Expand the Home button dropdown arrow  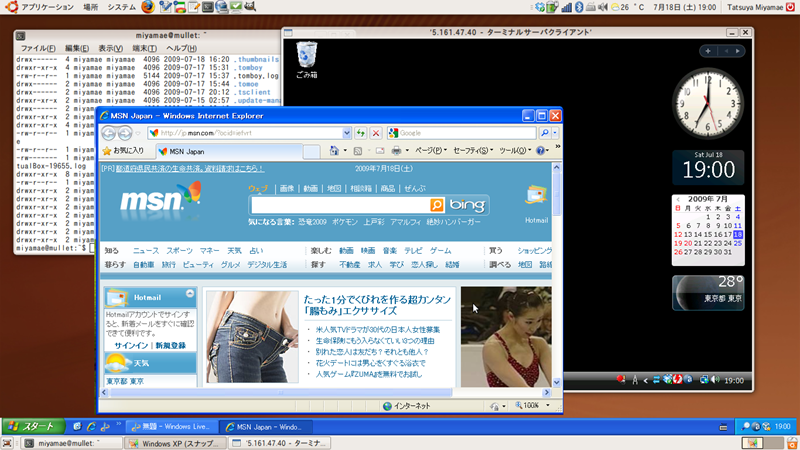(345, 151)
